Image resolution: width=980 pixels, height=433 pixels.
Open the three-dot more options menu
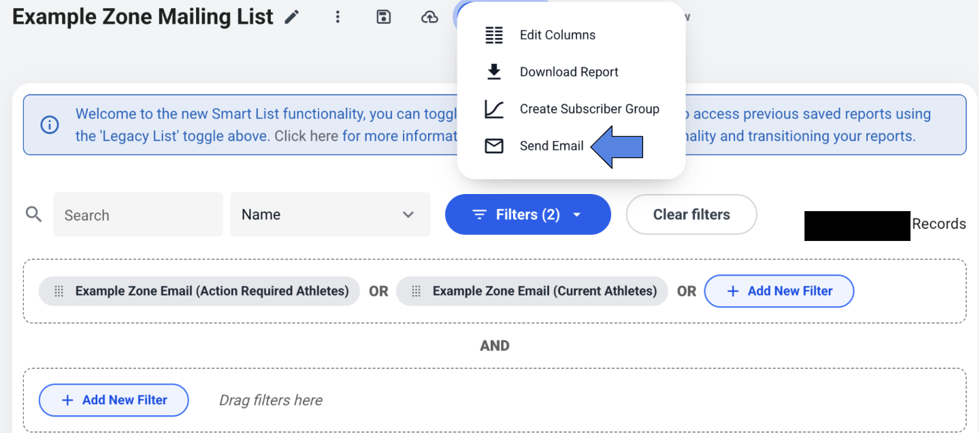coord(338,17)
